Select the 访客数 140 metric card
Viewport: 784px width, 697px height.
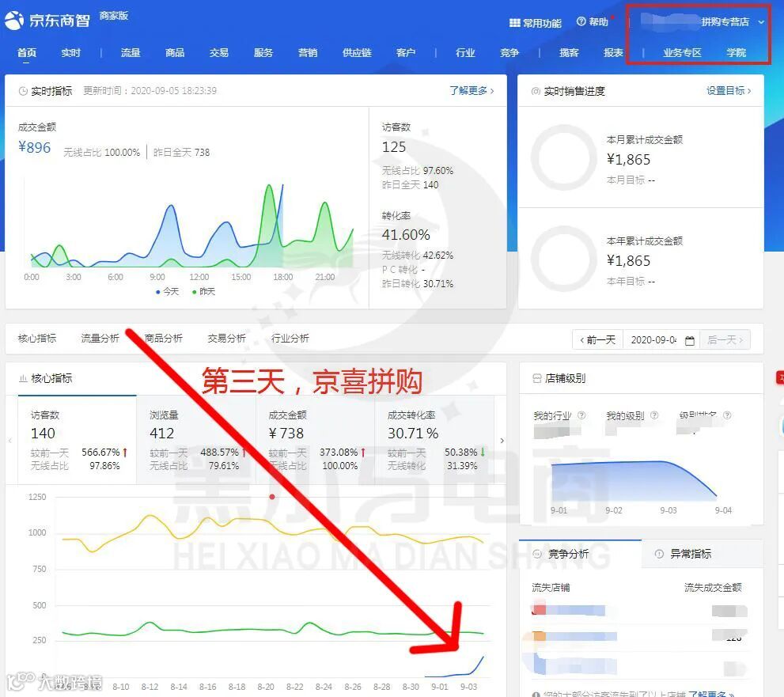77,440
